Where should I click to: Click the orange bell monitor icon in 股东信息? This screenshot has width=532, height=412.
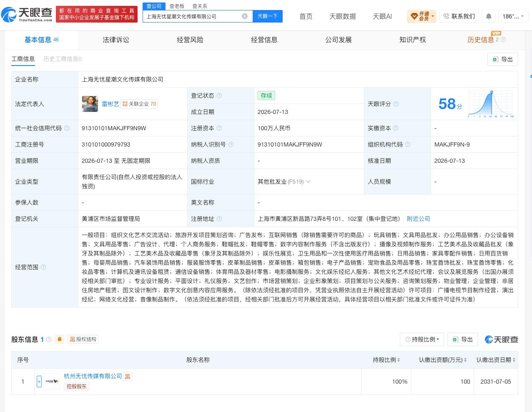pyautogui.click(x=60, y=339)
